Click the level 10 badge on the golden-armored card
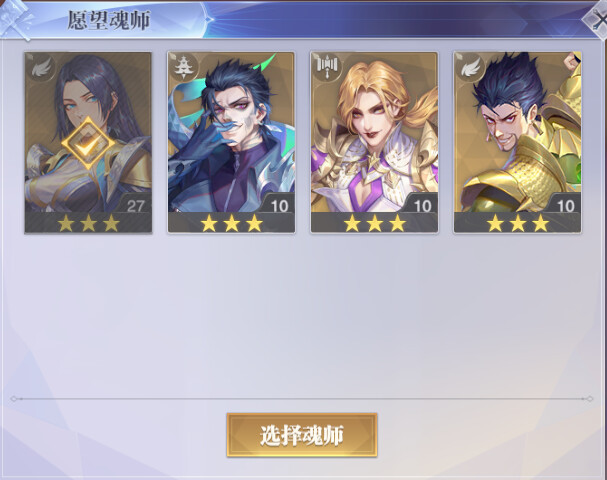This screenshot has height=480, width=607. click(566, 205)
